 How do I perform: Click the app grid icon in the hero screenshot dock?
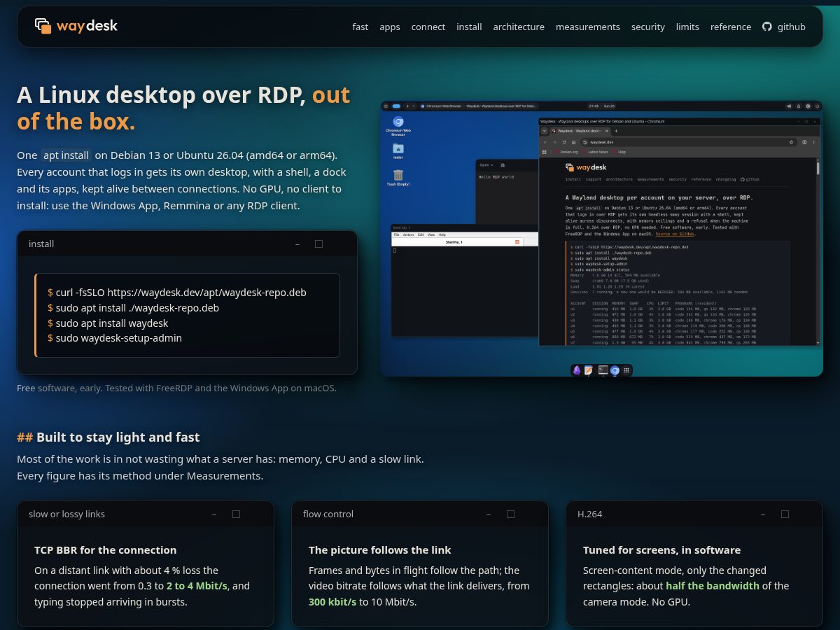pyautogui.click(x=626, y=370)
